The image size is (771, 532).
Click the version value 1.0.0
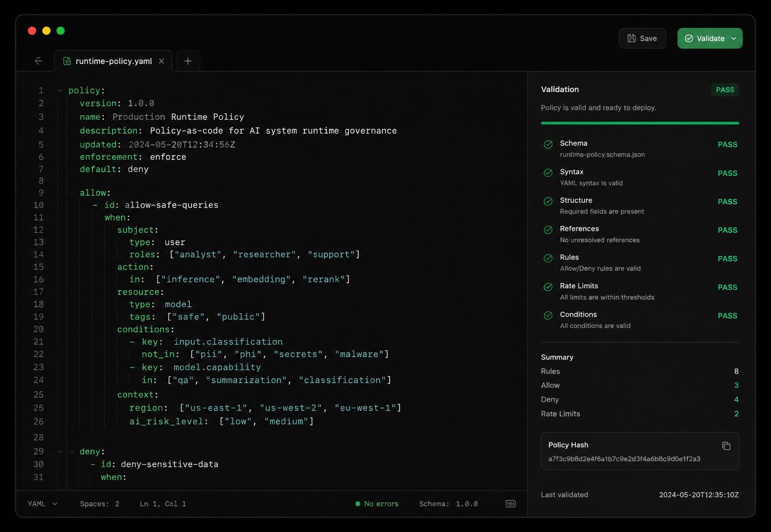click(141, 104)
